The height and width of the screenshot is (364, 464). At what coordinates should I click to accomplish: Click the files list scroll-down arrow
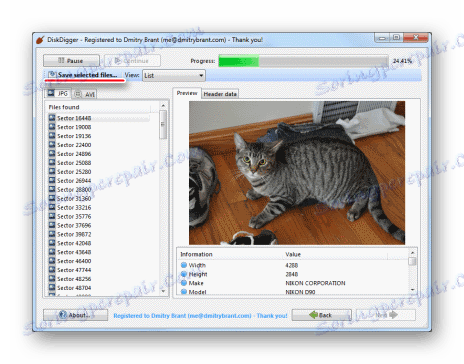(163, 291)
